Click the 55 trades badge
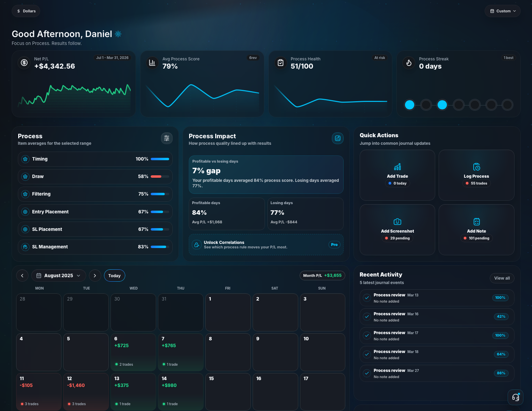Image resolution: width=532 pixels, height=411 pixels. click(476, 184)
